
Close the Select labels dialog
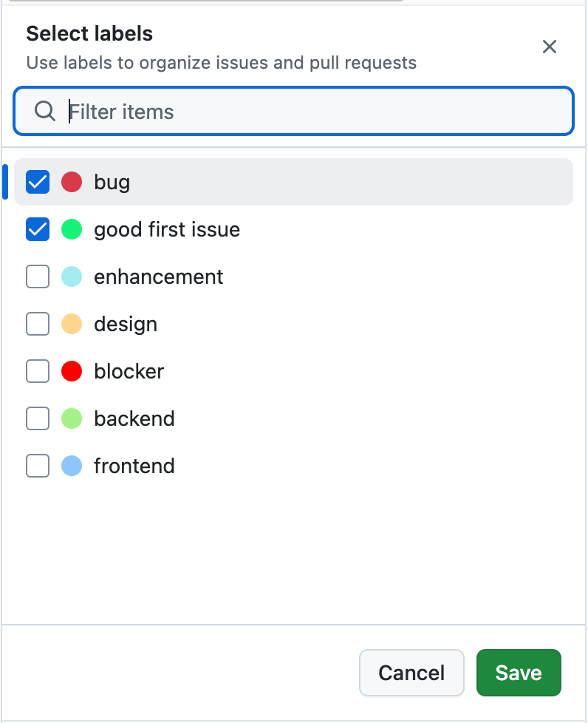click(x=550, y=47)
